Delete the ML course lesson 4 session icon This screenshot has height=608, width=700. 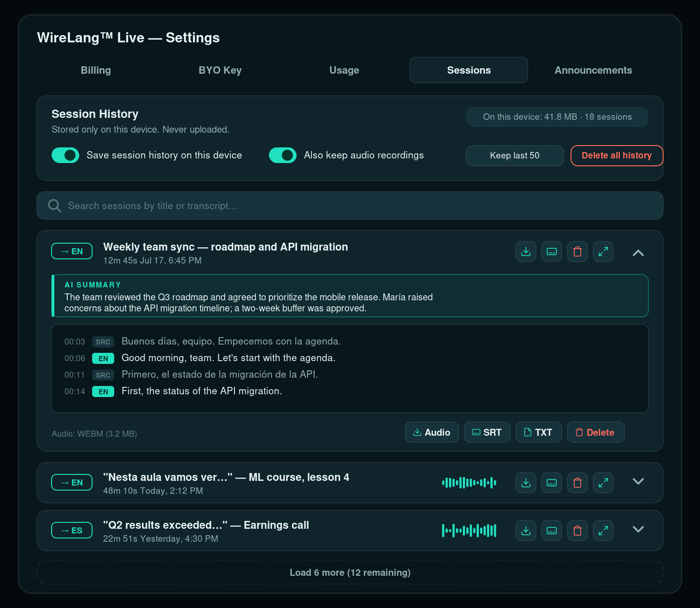[577, 483]
